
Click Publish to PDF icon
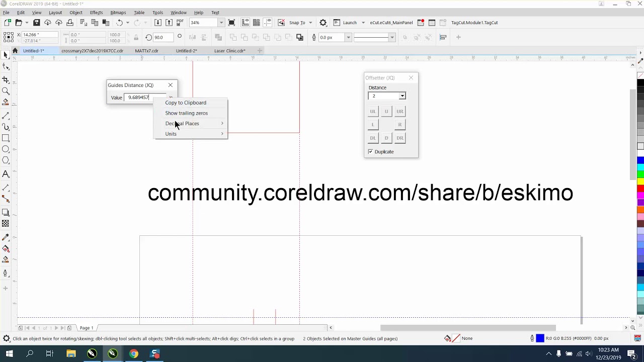click(180, 23)
